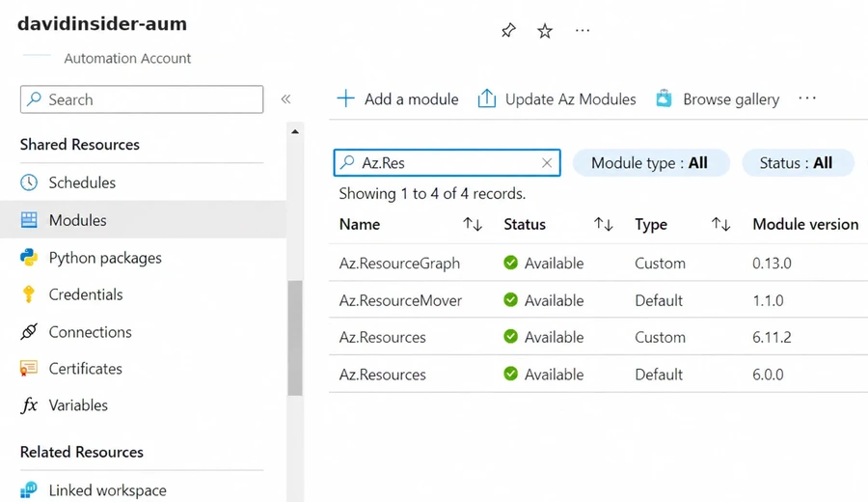Viewport: 868px width, 502px height.
Task: Click the sidebar Search field
Action: (142, 99)
